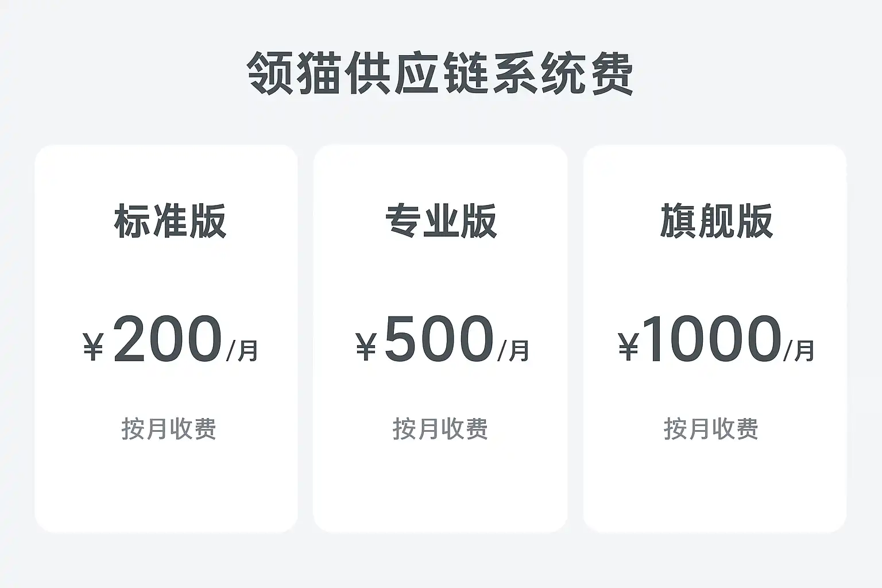Click 按月收费 under the 标准版 price

coord(169,429)
